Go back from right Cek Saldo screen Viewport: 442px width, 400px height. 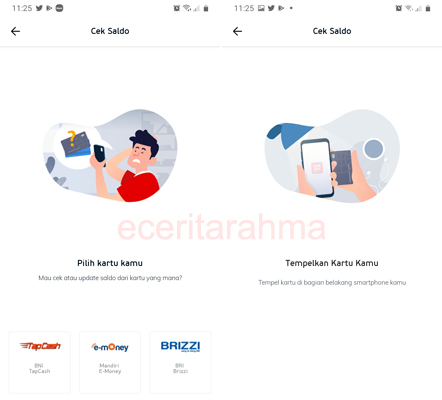pyautogui.click(x=237, y=31)
